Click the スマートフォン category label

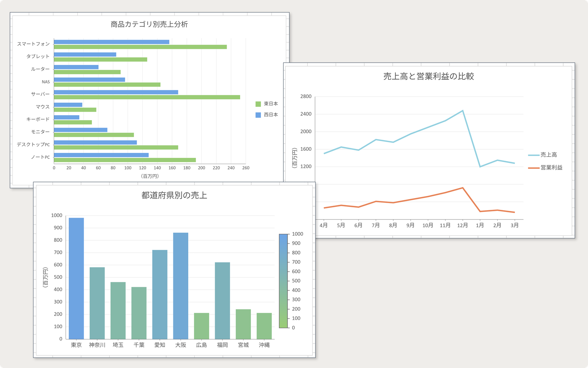pyautogui.click(x=33, y=44)
